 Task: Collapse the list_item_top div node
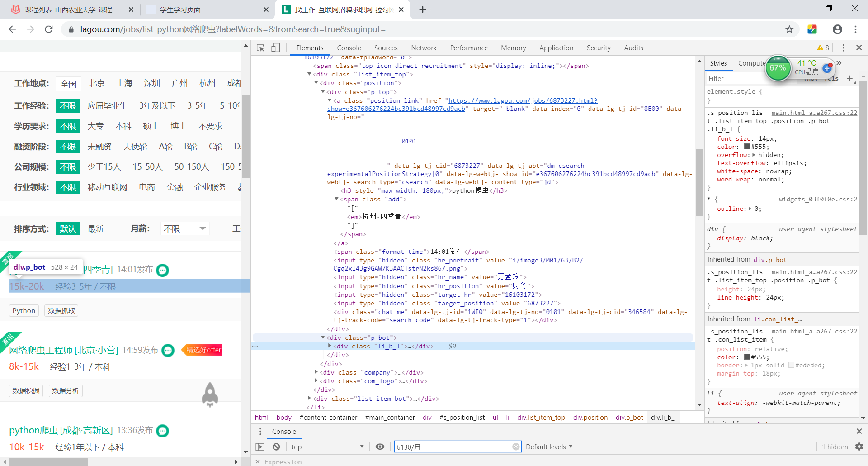pyautogui.click(x=309, y=74)
